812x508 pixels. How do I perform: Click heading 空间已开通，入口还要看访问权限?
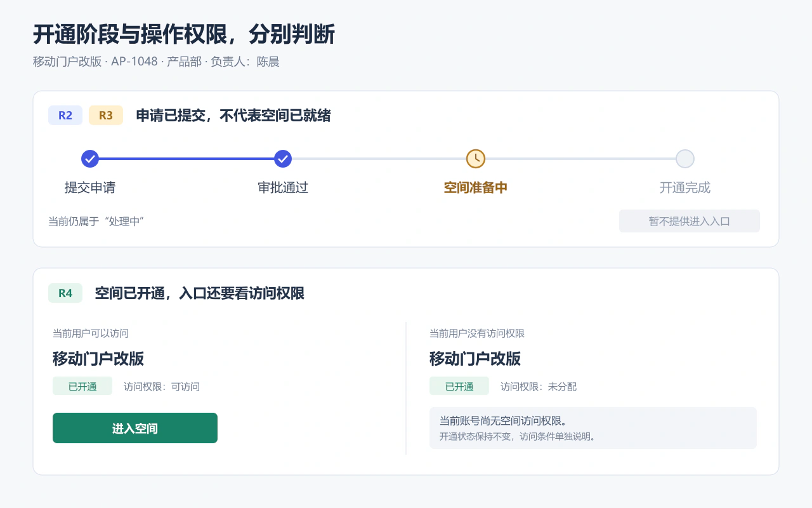200,293
